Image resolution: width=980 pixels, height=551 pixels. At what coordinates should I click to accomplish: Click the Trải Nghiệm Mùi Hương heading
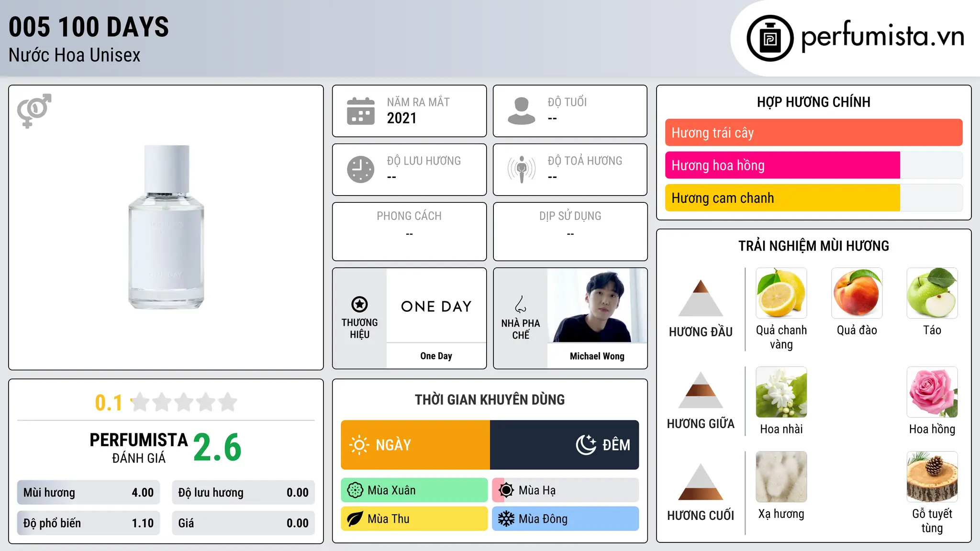pyautogui.click(x=813, y=246)
